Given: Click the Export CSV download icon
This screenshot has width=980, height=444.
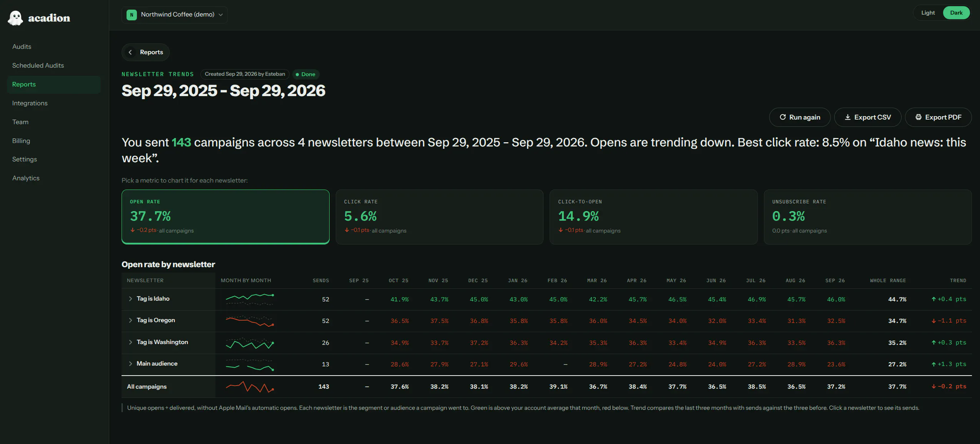Looking at the screenshot, I should pyautogui.click(x=847, y=117).
